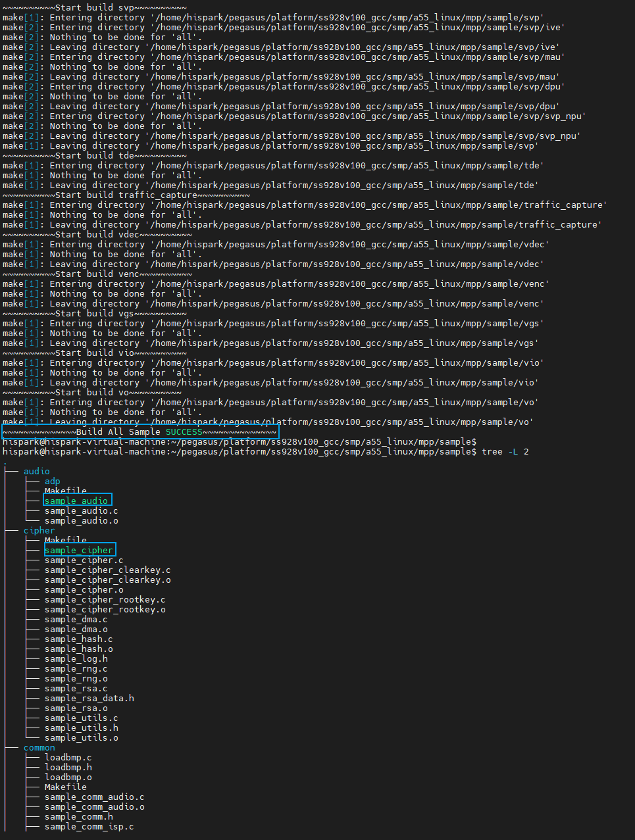This screenshot has height=840, width=635.
Task: Click the "sample_utils.o" object file
Action: point(82,737)
